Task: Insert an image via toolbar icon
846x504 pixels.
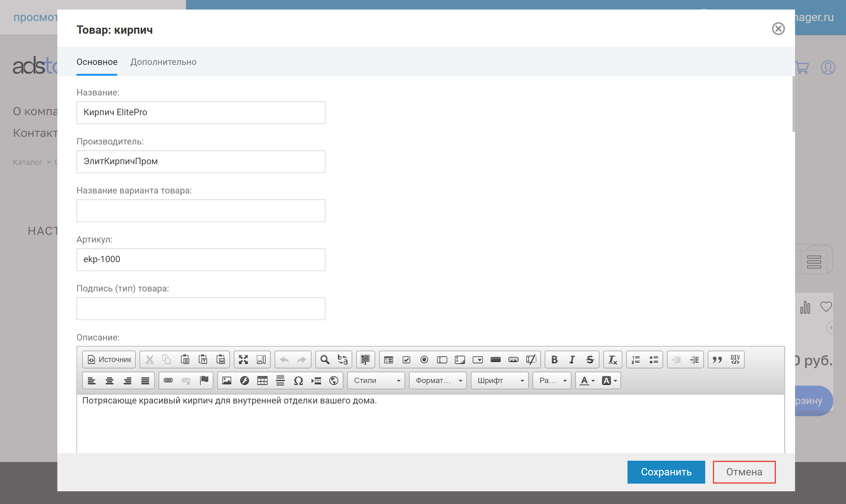Action: pyautogui.click(x=227, y=380)
